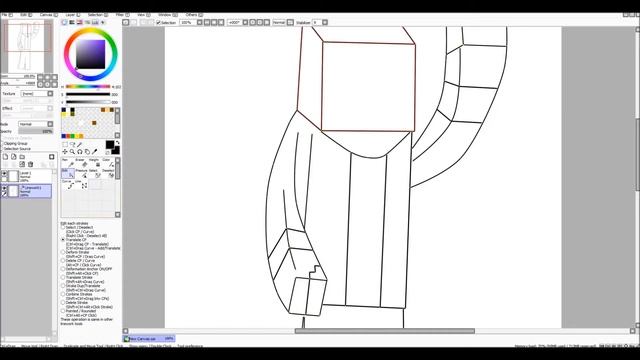Select the linework Pen tool
The width and height of the screenshot is (640, 360).
68,163
